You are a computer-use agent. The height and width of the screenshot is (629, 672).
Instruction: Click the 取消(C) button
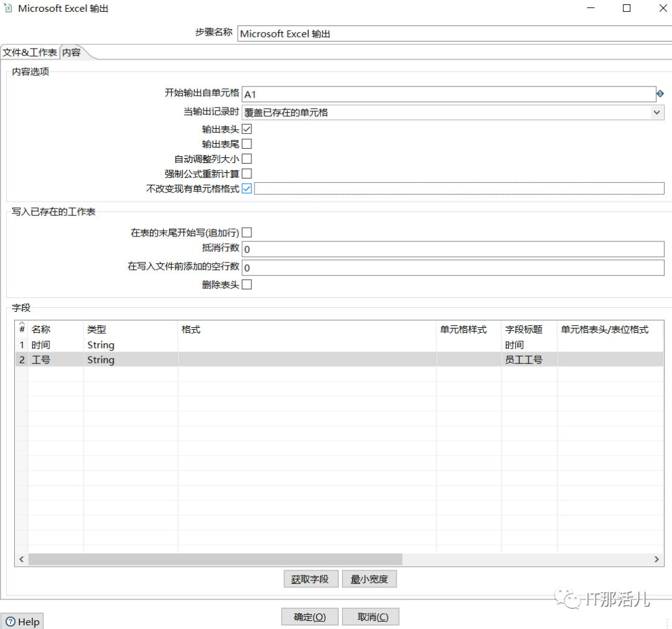[371, 617]
